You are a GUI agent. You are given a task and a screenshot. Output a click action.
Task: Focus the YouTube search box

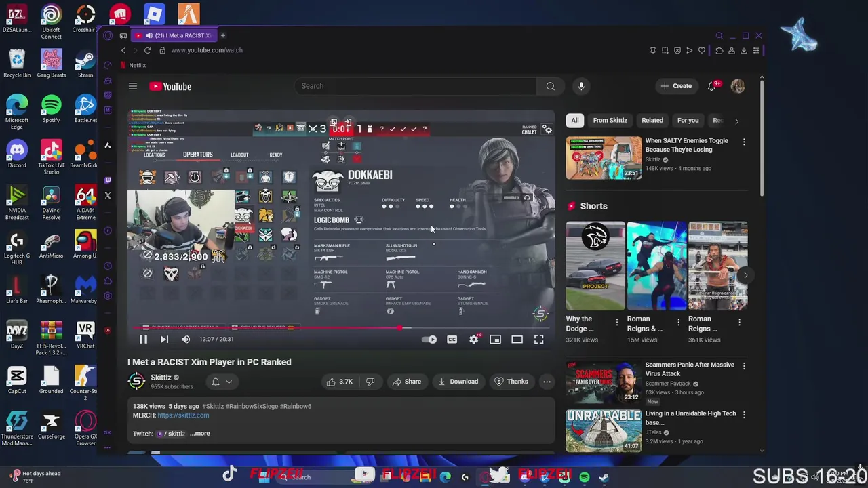coord(416,86)
